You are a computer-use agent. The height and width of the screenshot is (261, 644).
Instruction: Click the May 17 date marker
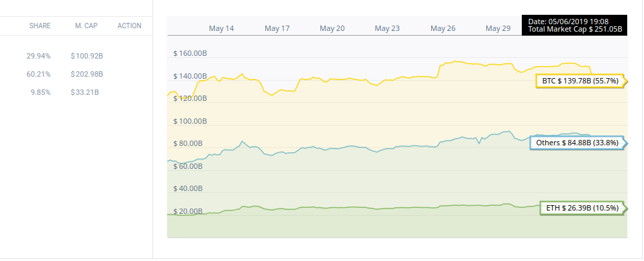(277, 28)
